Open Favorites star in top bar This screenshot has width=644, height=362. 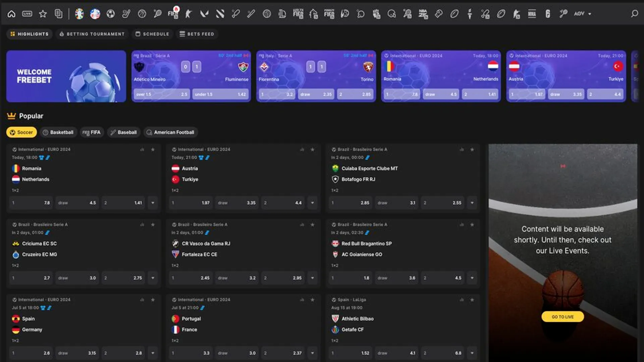click(43, 14)
